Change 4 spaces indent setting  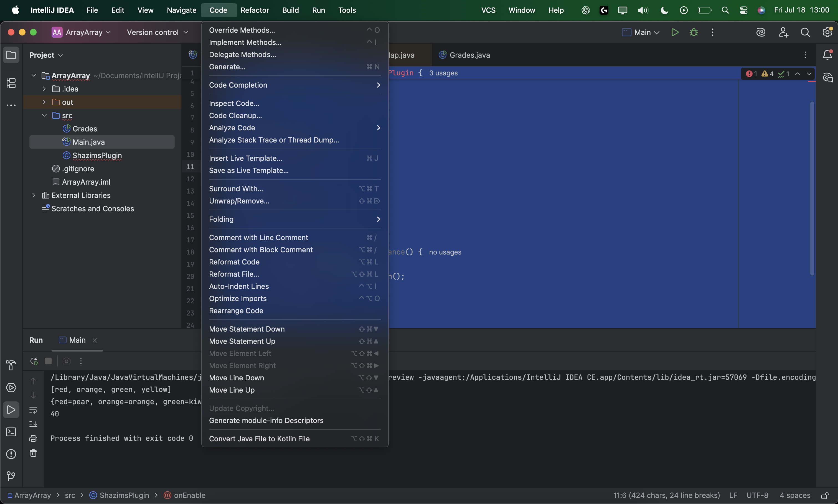tap(795, 495)
